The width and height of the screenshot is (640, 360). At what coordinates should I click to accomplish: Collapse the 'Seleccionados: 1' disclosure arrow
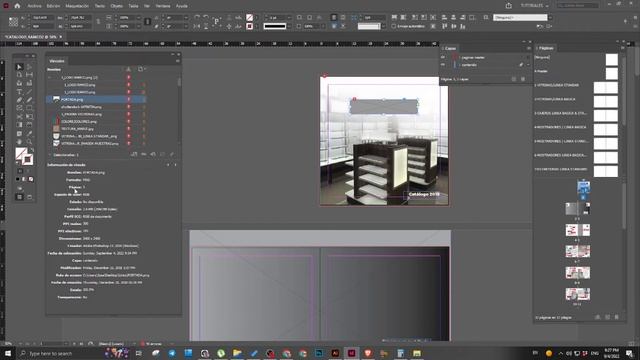50,155
